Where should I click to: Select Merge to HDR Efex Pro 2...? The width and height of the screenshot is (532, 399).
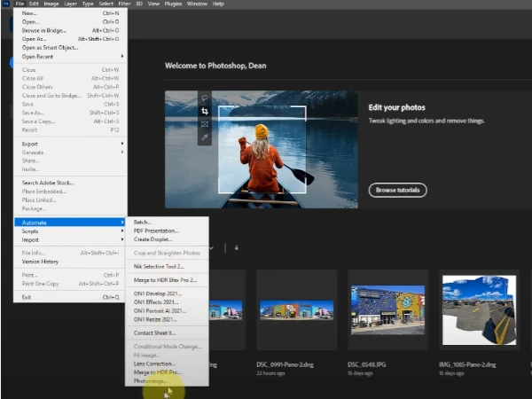(x=167, y=280)
